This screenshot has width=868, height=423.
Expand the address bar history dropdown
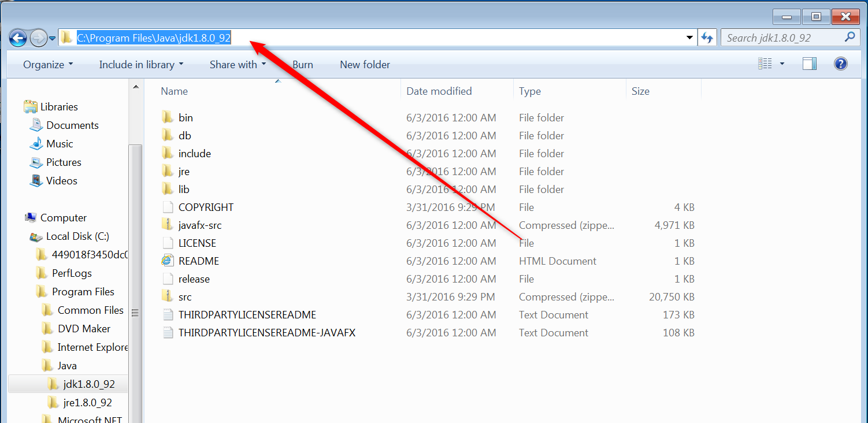point(689,38)
